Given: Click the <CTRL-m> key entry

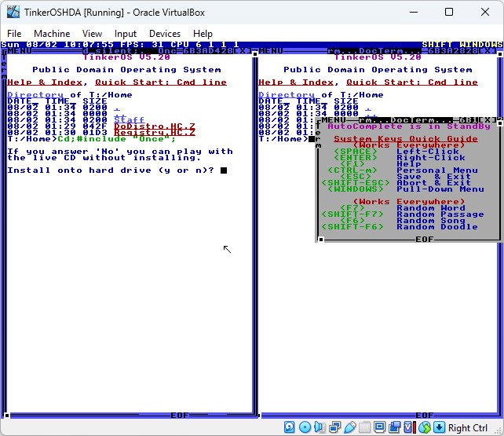Looking at the screenshot, I should coord(352,170).
